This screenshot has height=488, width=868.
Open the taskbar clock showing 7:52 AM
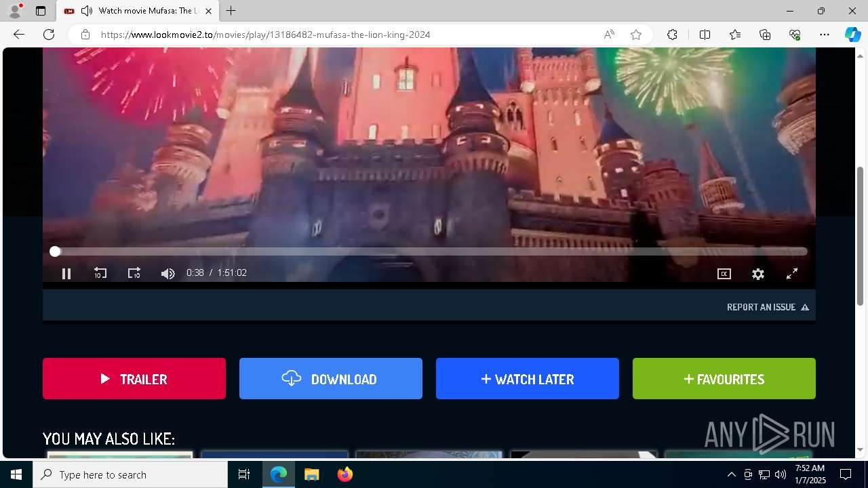tap(810, 474)
